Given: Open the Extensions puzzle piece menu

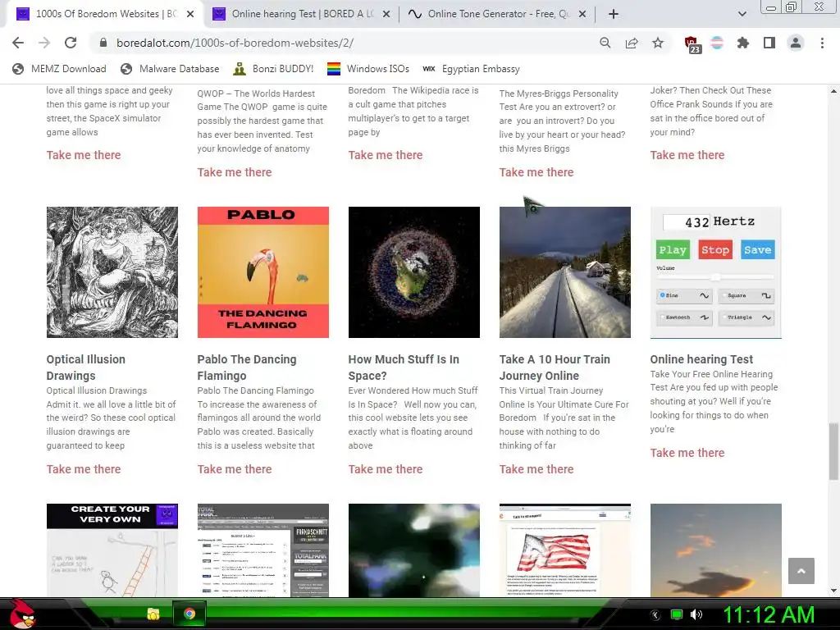Looking at the screenshot, I should click(743, 43).
